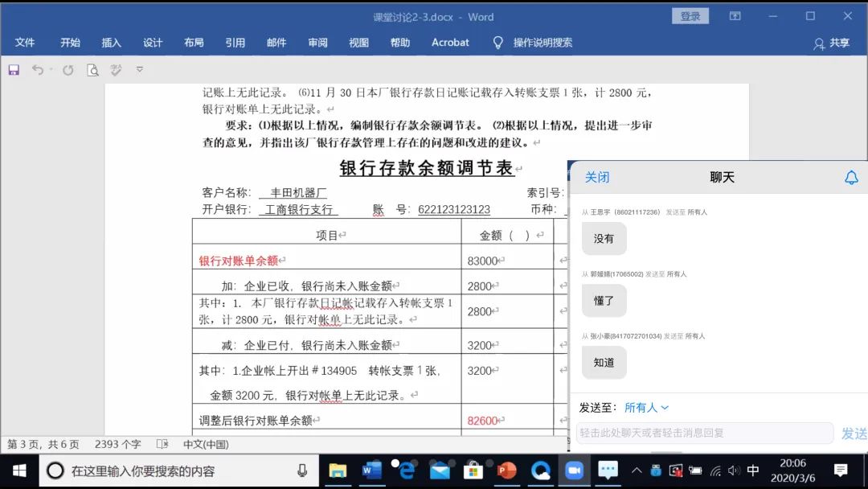Open the 文件 menu
This screenshot has height=489, width=868.
(25, 43)
